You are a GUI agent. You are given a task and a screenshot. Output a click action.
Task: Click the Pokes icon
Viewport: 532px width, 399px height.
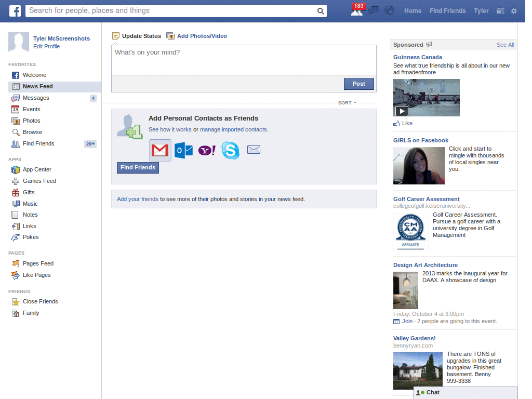click(16, 237)
